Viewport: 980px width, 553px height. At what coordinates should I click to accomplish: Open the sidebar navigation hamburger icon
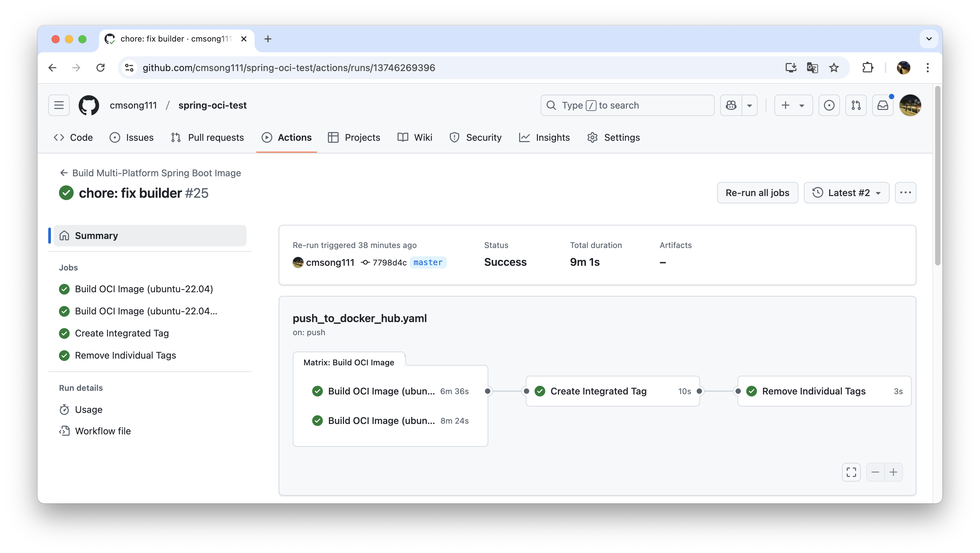coord(59,106)
